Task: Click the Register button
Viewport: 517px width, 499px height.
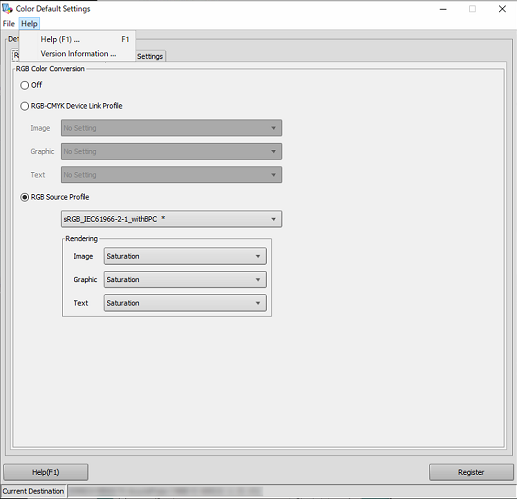Action: click(471, 472)
